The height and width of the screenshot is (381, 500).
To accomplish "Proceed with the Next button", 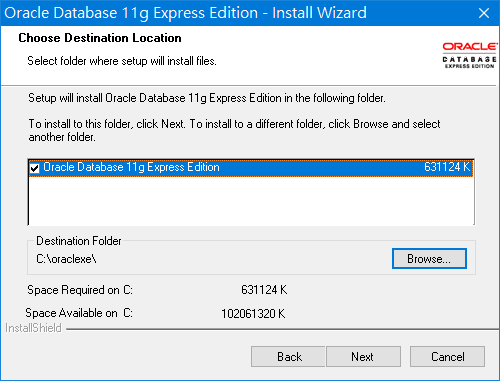I will pos(363,357).
